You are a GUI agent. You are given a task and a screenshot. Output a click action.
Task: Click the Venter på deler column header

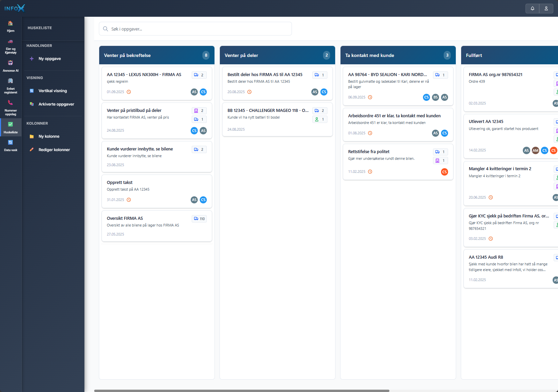(x=277, y=55)
